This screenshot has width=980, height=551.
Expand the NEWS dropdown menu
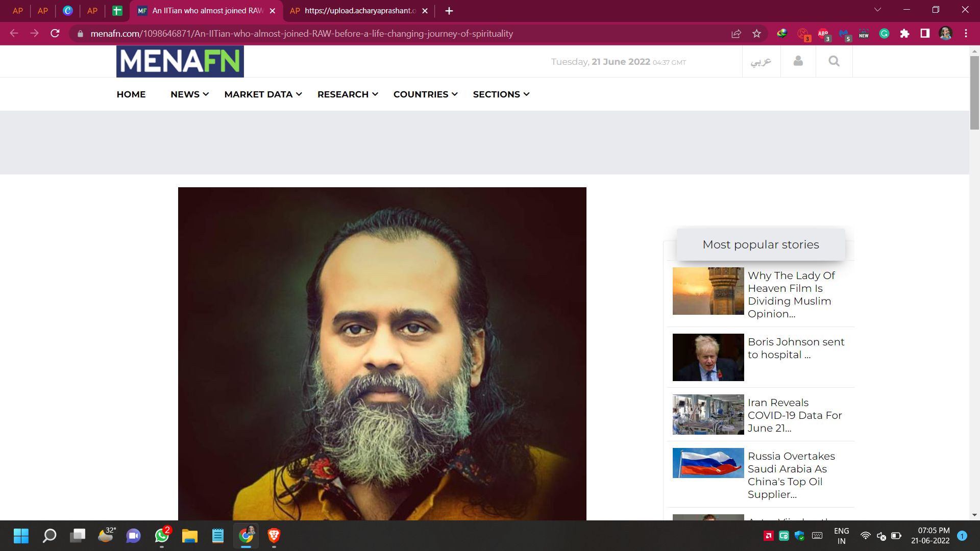[189, 94]
